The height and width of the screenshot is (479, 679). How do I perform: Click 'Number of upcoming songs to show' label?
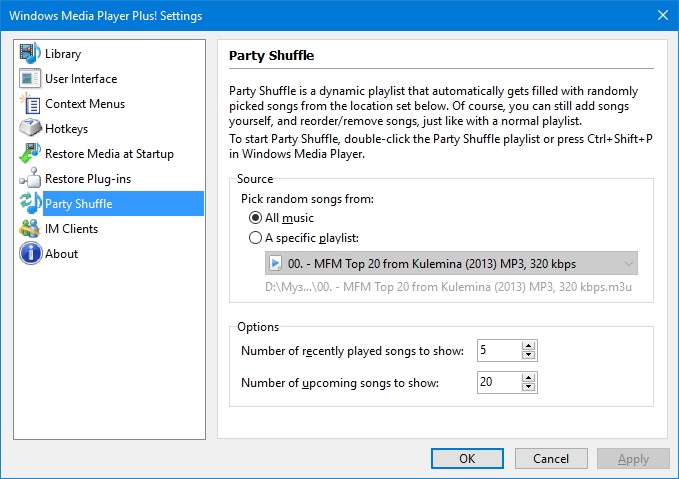click(x=340, y=383)
